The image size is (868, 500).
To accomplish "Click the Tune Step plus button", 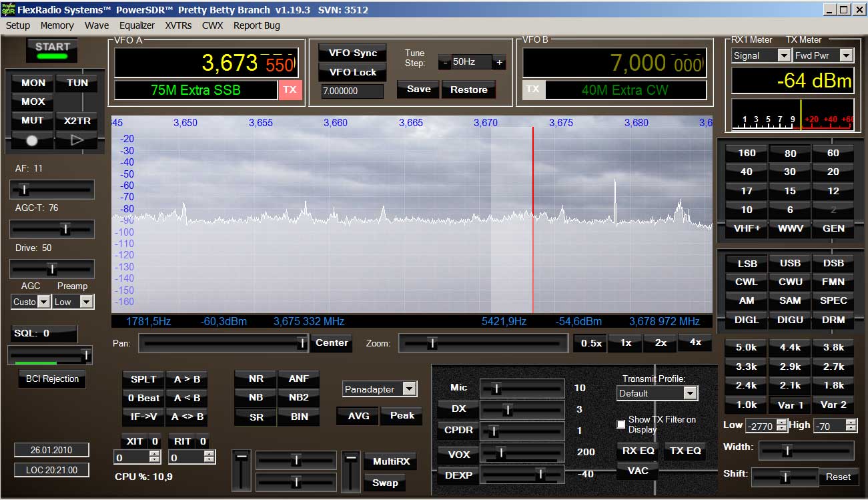I will (x=499, y=62).
